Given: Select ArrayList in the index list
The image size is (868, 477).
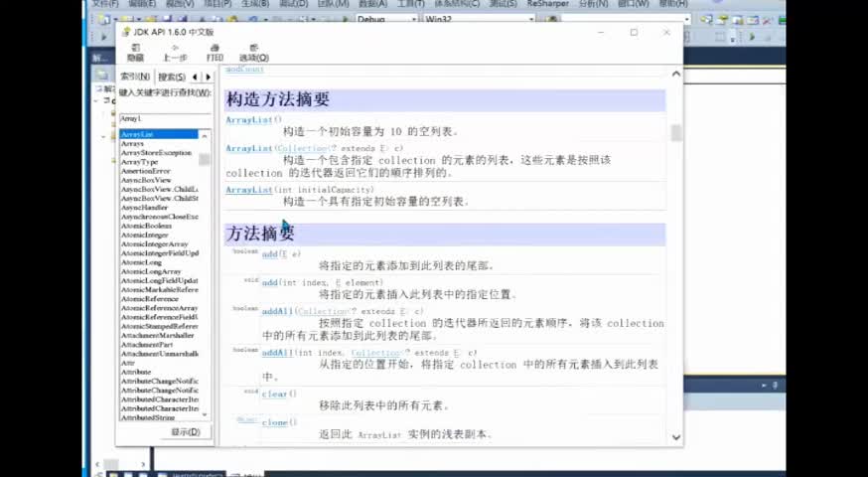Looking at the screenshot, I should 159,134.
